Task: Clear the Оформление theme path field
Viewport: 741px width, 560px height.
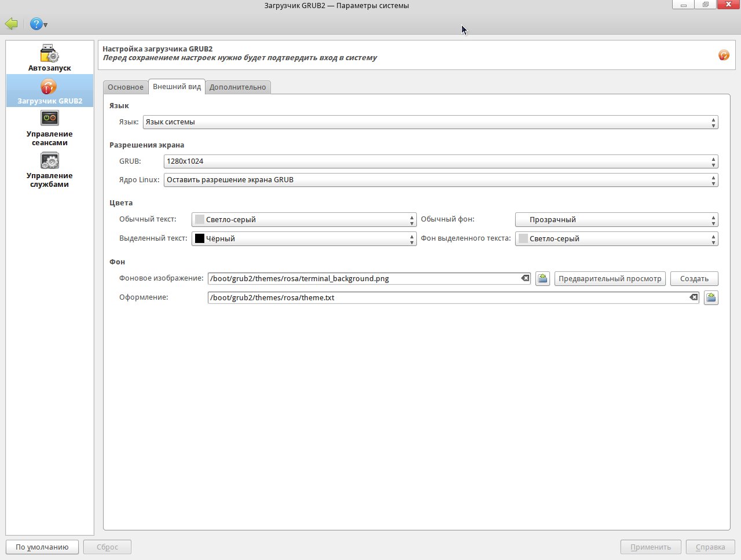Action: pyautogui.click(x=693, y=297)
